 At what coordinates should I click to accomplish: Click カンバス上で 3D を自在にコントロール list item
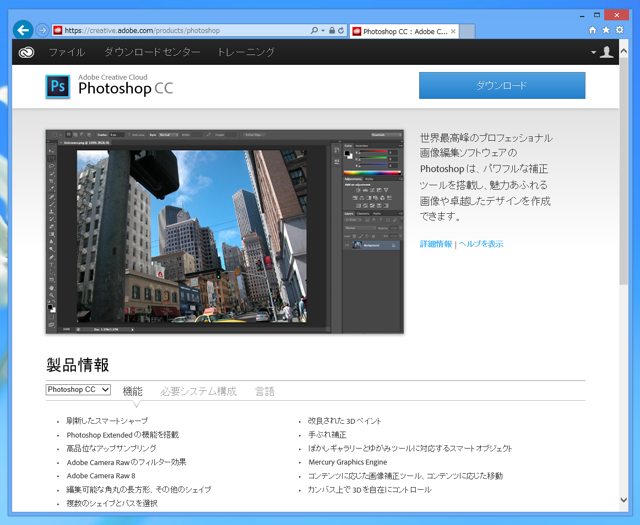click(369, 489)
